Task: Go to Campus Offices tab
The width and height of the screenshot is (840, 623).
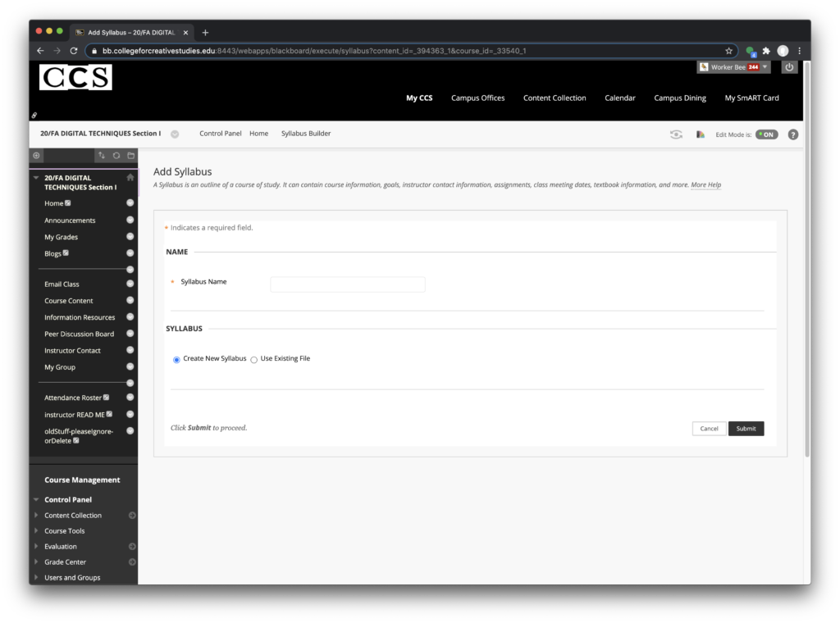Action: tap(477, 98)
